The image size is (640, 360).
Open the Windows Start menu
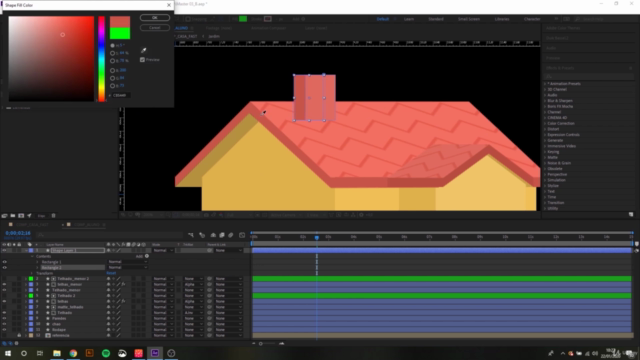[8, 353]
